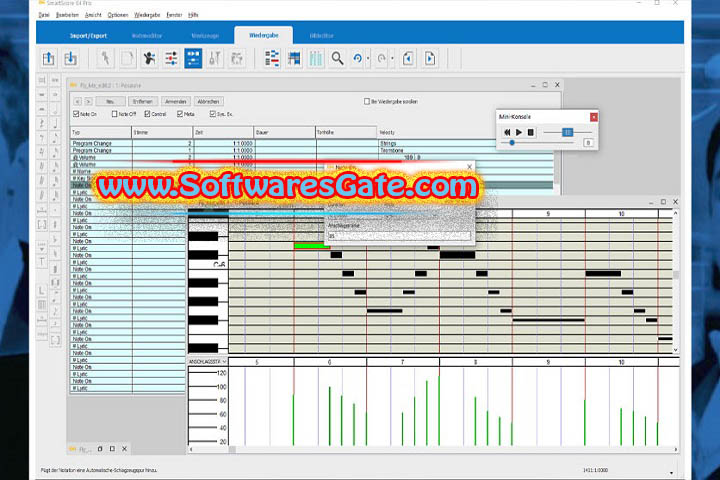Open the piano roll view icon
This screenshot has height=480, width=720.
click(x=294, y=58)
